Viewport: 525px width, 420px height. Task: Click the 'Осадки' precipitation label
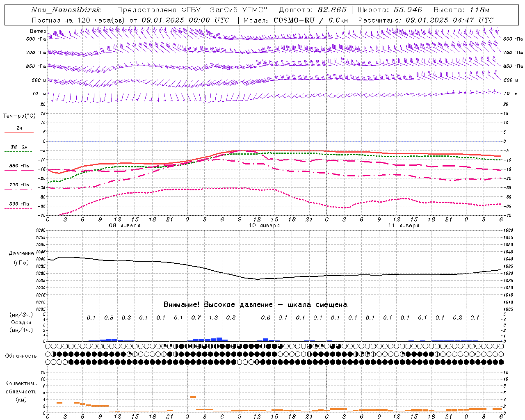(21, 323)
